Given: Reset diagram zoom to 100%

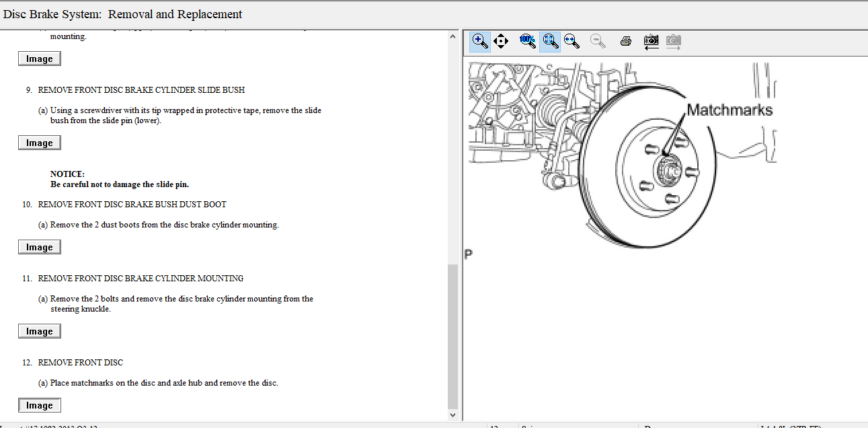Looking at the screenshot, I should [x=527, y=41].
